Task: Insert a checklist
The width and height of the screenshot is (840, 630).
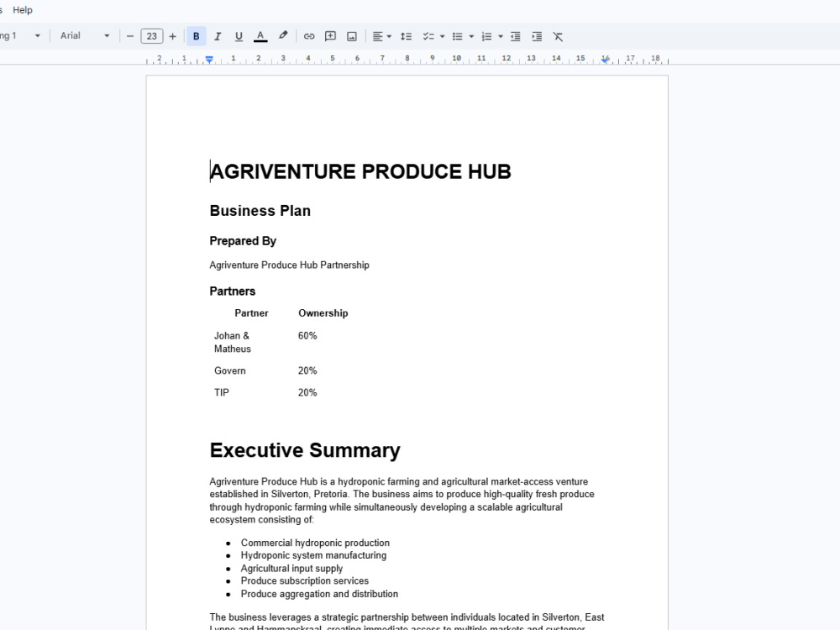Action: click(428, 36)
